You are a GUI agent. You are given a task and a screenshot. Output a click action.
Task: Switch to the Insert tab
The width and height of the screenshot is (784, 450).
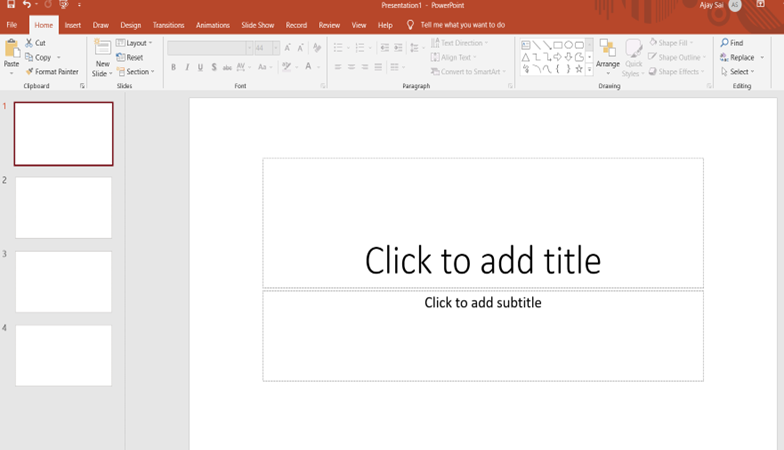pos(73,25)
